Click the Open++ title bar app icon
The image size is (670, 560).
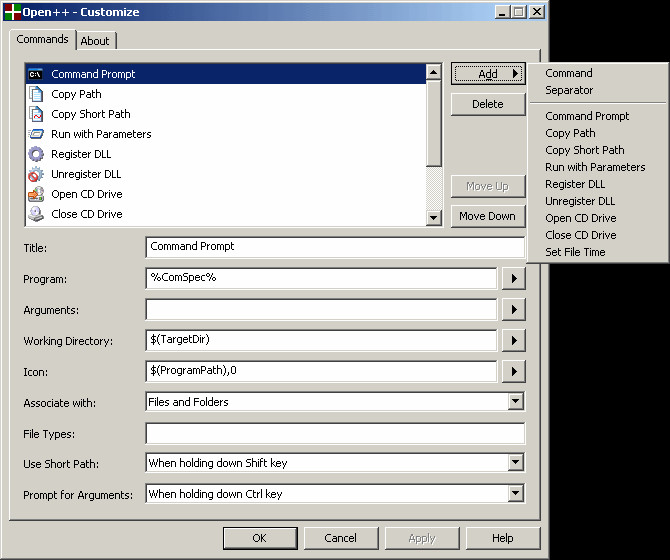12,12
